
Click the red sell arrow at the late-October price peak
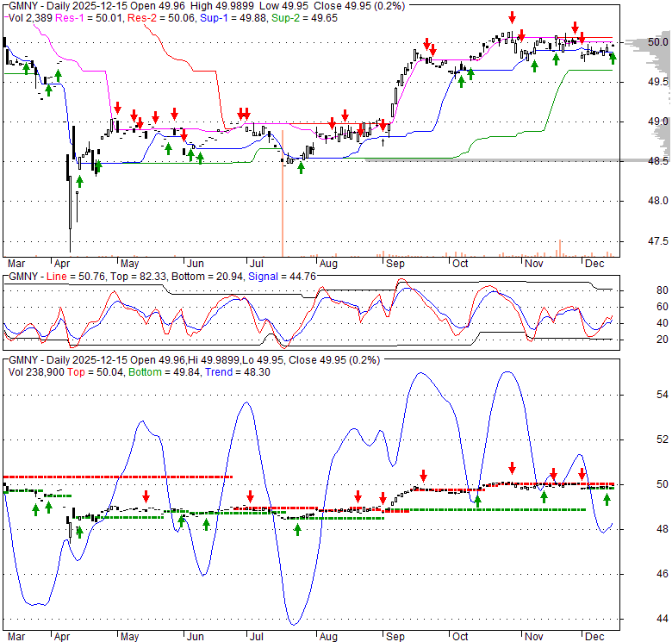coord(513,17)
